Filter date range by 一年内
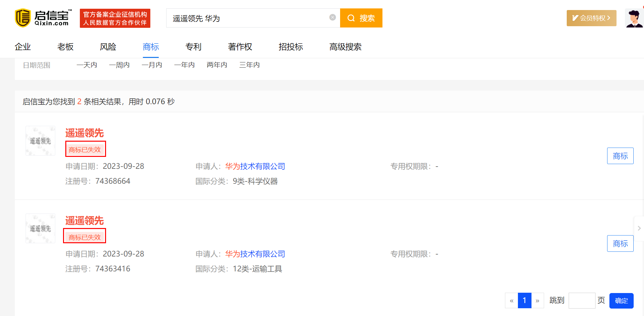Image resolution: width=644 pixels, height=316 pixels. point(184,65)
